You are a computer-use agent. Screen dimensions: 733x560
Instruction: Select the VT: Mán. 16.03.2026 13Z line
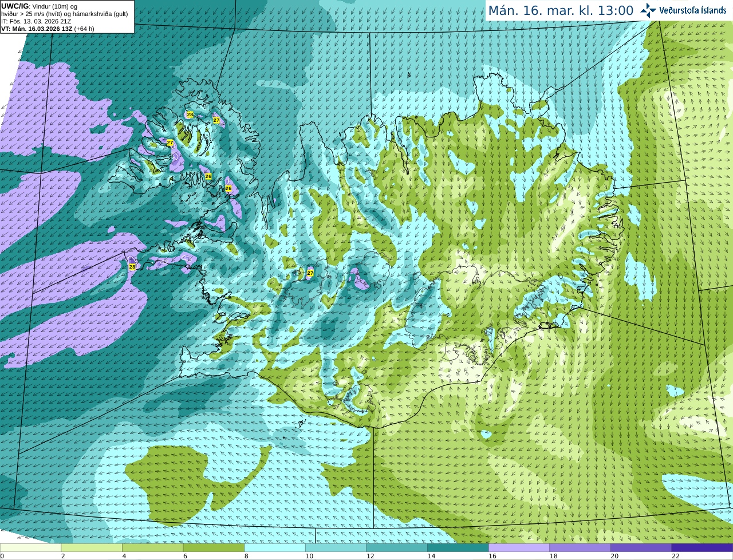pyautogui.click(x=48, y=29)
